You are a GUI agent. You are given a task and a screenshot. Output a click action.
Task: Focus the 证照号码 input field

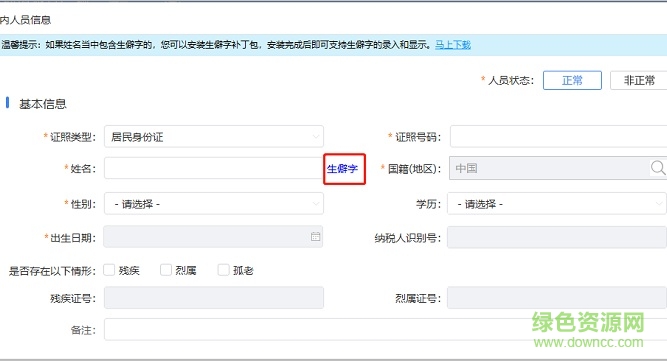pos(559,136)
